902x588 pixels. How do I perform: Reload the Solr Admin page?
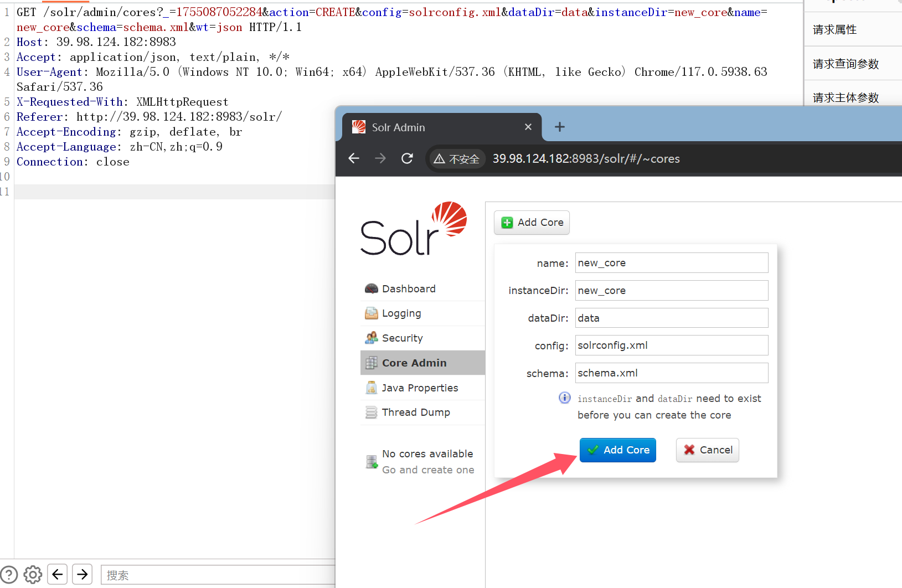point(407,159)
